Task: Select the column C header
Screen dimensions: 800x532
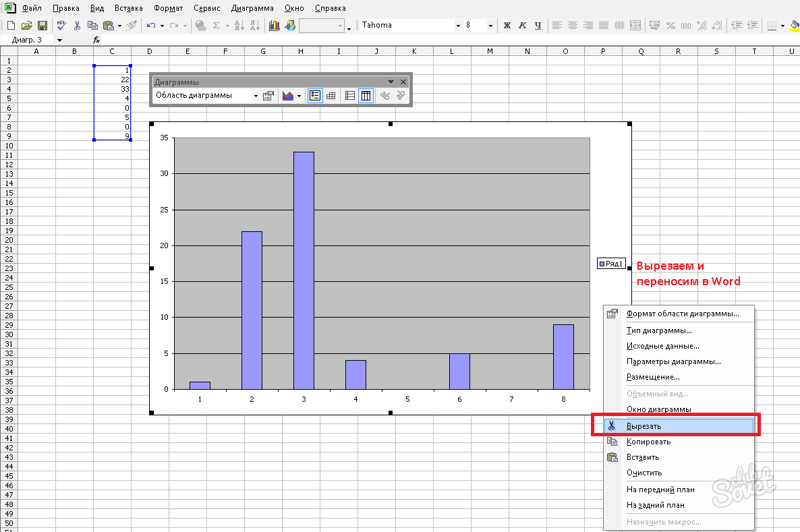Action: (112, 51)
